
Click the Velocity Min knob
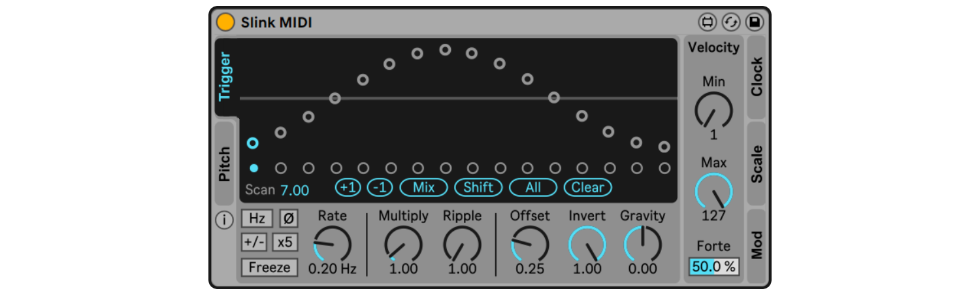(713, 109)
